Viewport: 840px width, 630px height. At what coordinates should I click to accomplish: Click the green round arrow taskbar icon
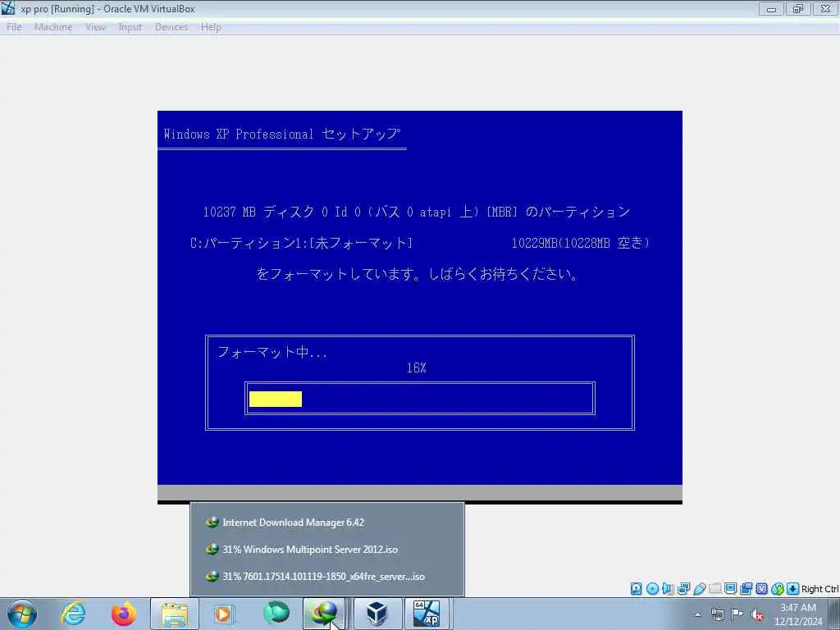[x=276, y=613]
